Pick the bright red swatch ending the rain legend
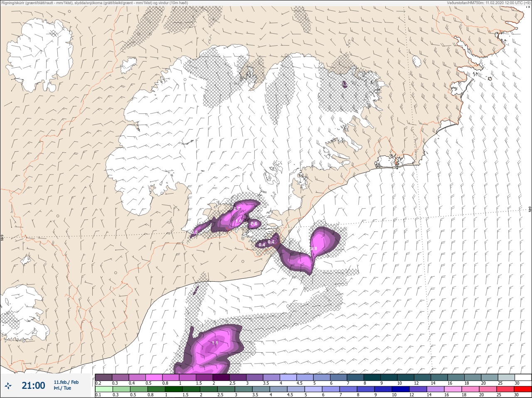Image resolution: width=532 pixels, height=398 pixels. click(522, 389)
